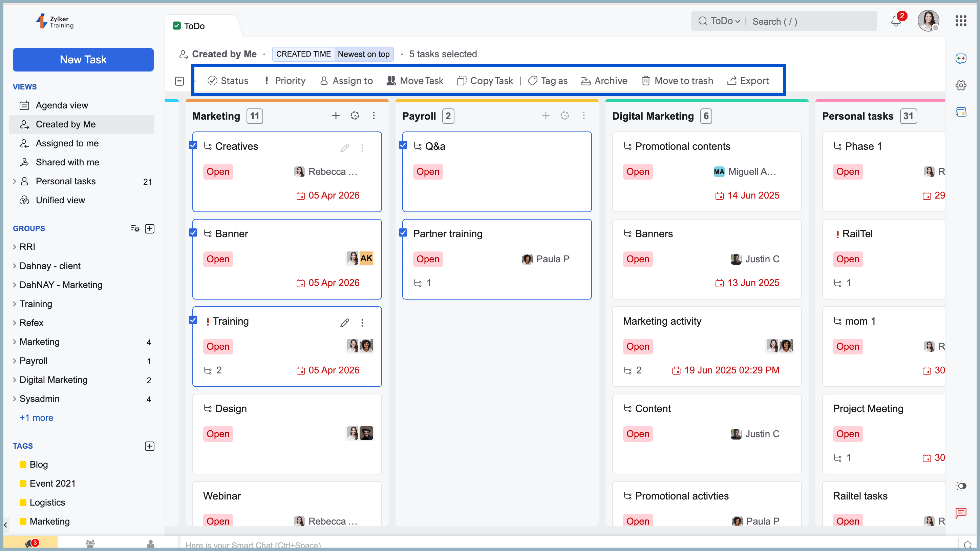Select the yellow Logistics tag
The width and height of the screenshot is (980, 551).
tap(42, 502)
